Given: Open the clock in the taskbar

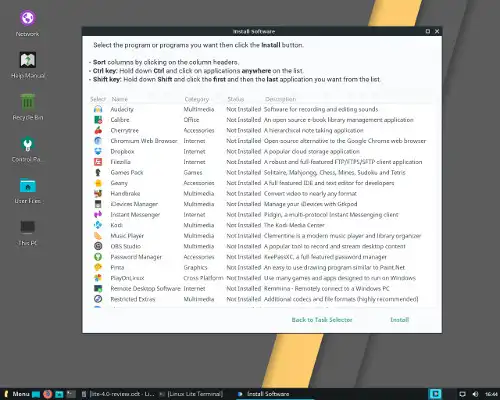Looking at the screenshot, I should pyautogui.click(x=491, y=394).
